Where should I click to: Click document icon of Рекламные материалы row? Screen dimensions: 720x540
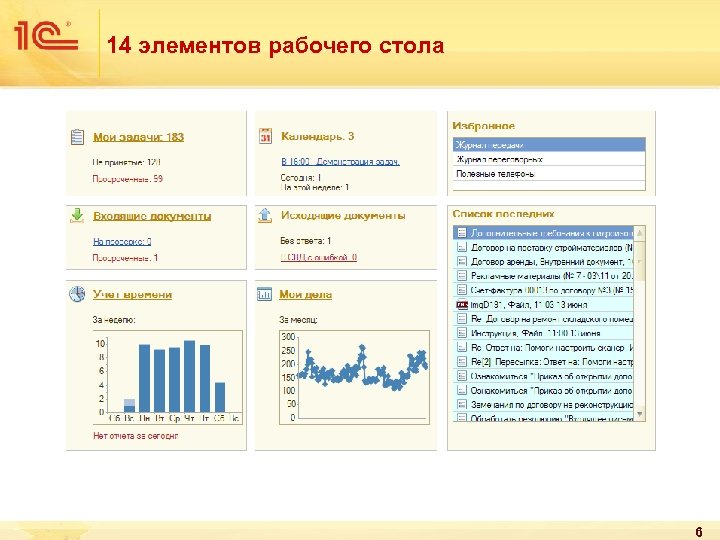(461, 276)
